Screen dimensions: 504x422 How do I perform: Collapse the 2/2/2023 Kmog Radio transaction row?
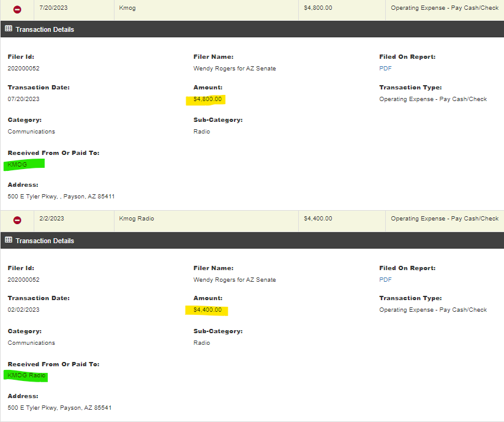pyautogui.click(x=17, y=220)
